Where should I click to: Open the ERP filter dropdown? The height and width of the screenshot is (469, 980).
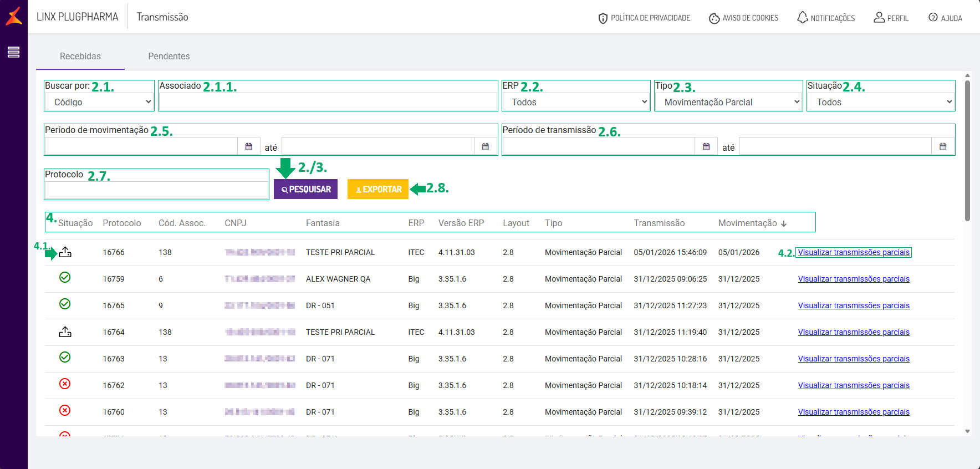coord(576,102)
